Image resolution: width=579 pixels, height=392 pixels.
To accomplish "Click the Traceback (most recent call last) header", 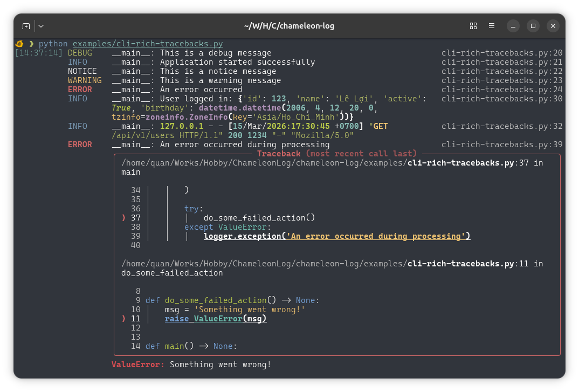I will click(x=337, y=154).
